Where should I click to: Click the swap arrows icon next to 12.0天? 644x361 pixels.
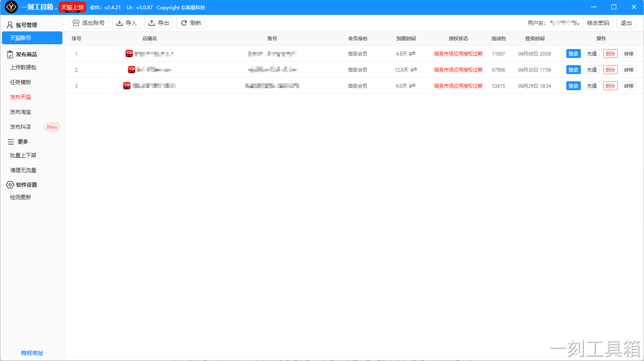414,70
